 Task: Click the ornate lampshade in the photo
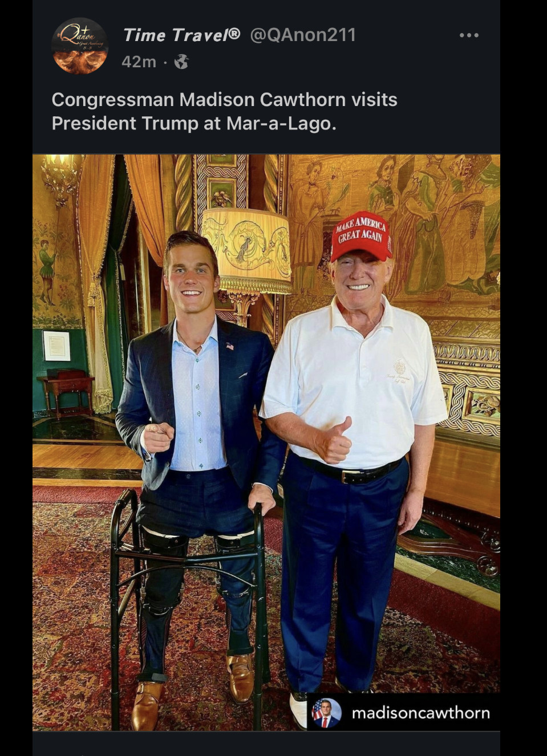(x=246, y=250)
